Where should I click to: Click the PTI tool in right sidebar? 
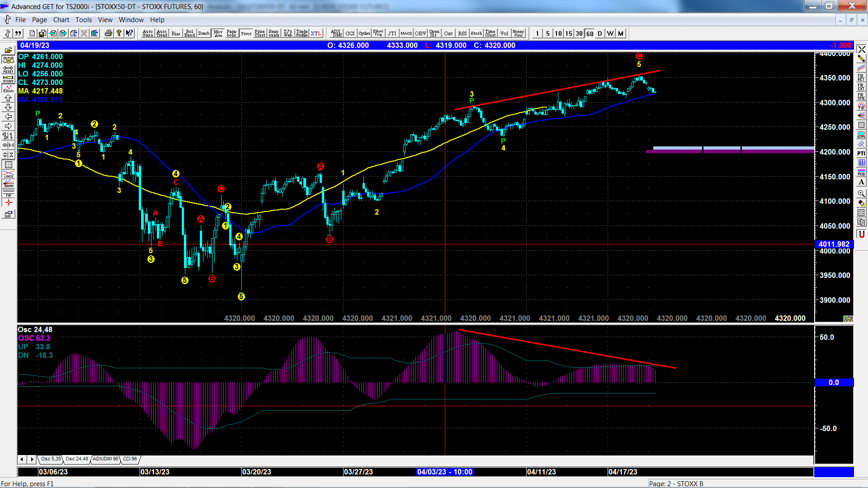(x=861, y=153)
